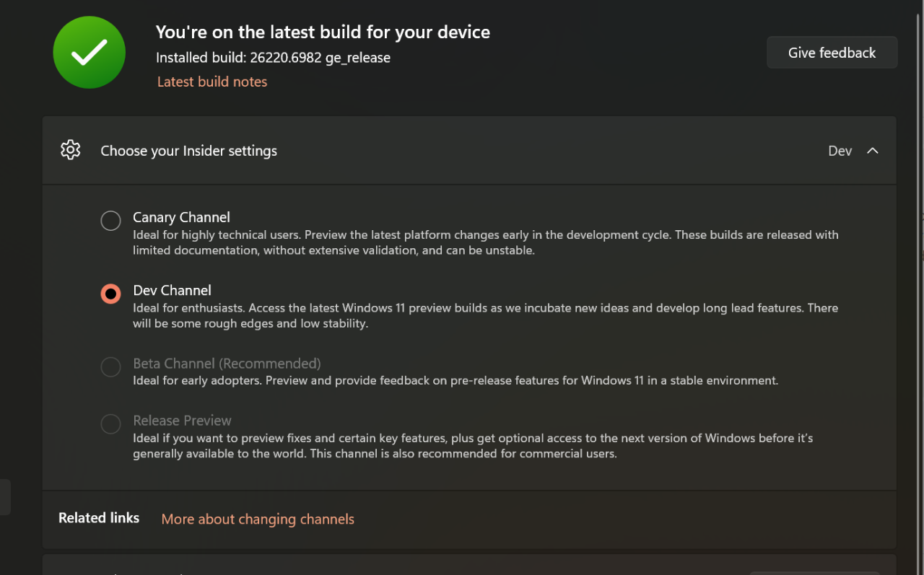924x575 pixels.
Task: Click the gear icon beside Insider settings
Action: click(x=71, y=150)
